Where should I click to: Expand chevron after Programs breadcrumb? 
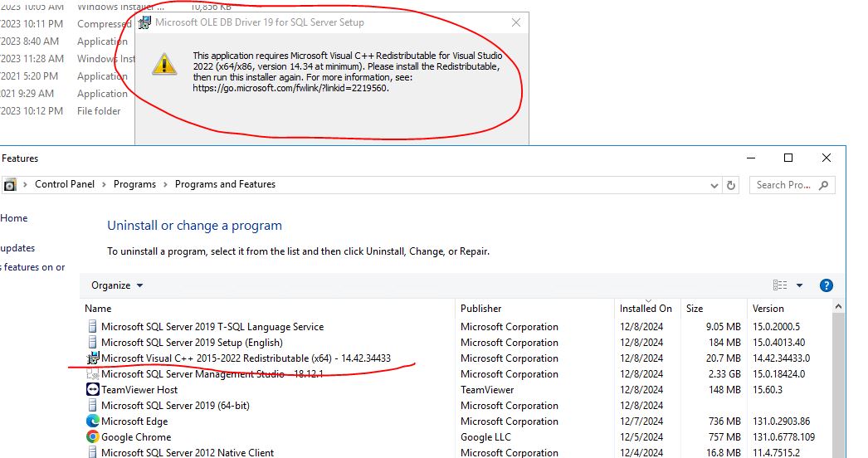165,184
